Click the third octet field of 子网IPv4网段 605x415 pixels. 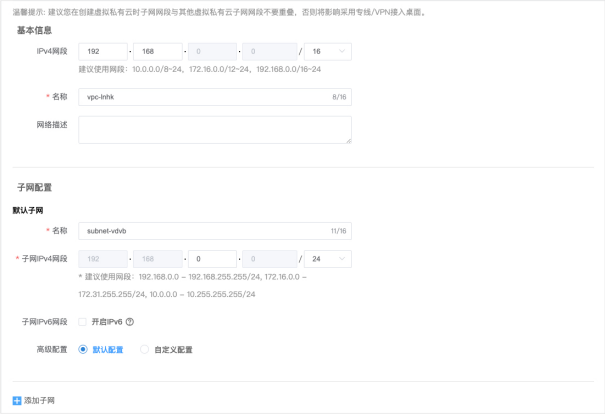point(212,258)
